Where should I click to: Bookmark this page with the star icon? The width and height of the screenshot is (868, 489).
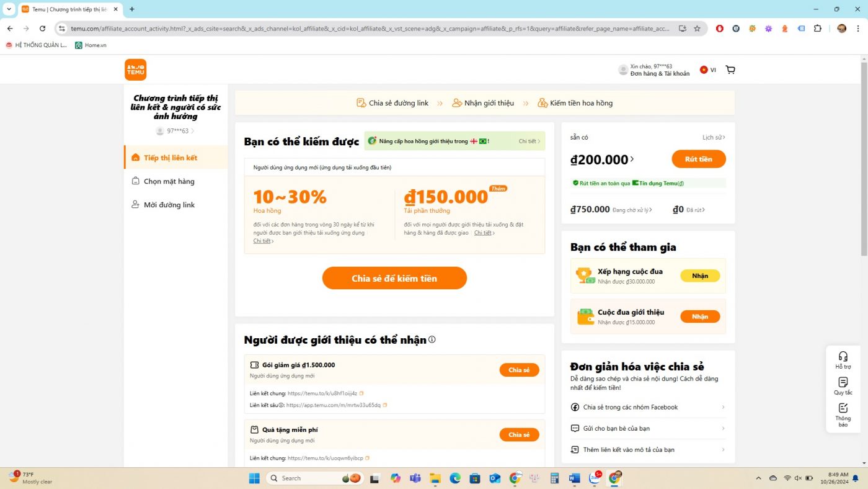click(x=697, y=29)
